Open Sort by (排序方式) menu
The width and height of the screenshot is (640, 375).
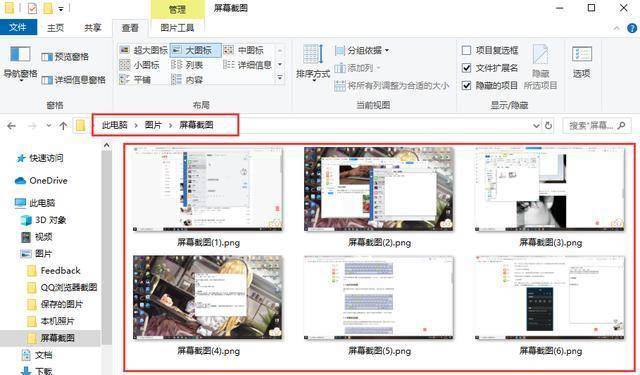313,63
